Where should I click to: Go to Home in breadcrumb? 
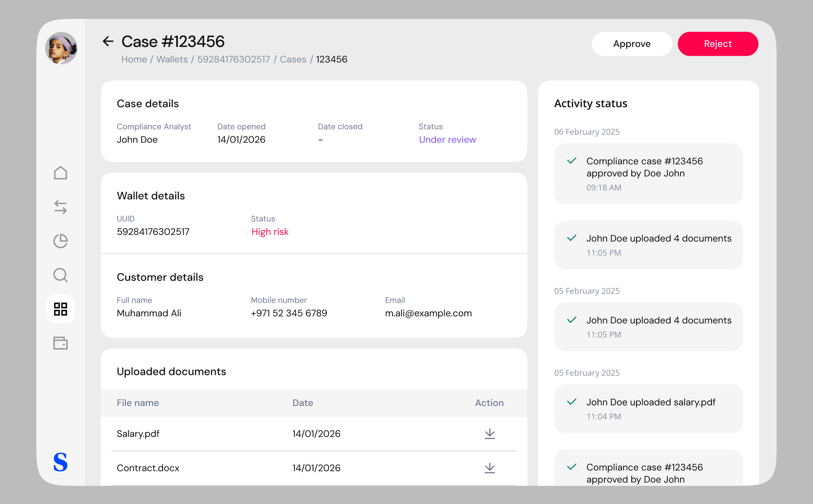tap(134, 59)
